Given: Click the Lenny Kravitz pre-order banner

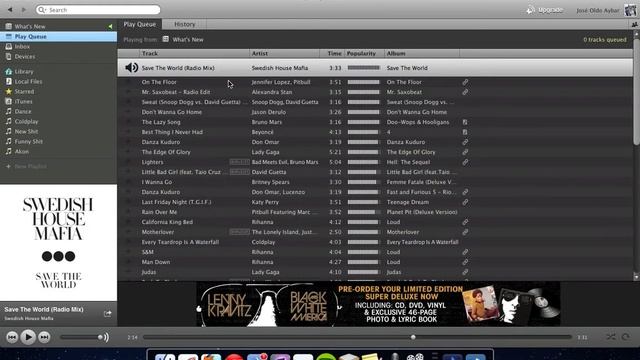Looking at the screenshot, I should click(378, 304).
